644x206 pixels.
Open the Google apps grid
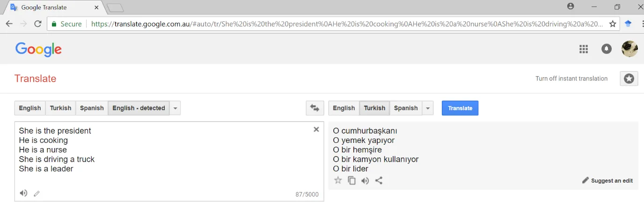pyautogui.click(x=583, y=49)
